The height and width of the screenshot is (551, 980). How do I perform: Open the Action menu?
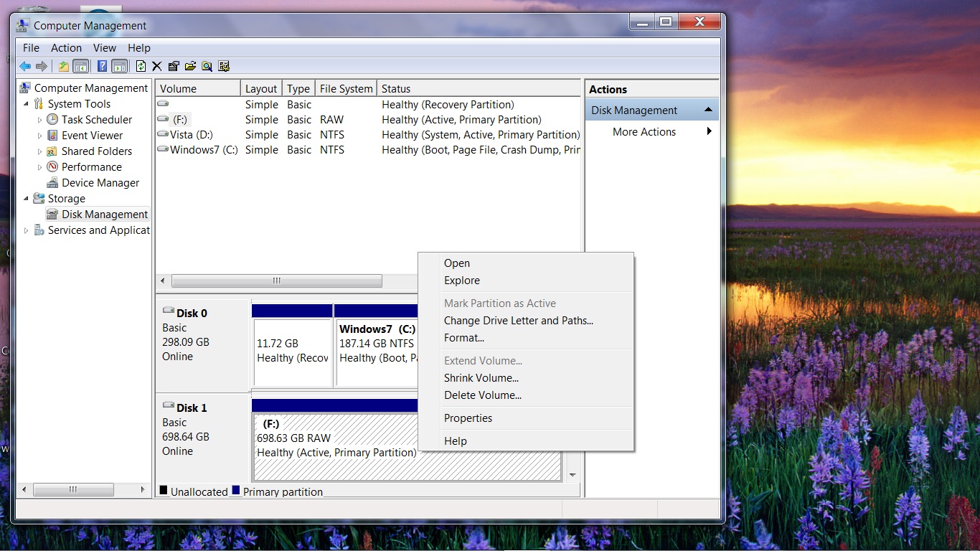(x=66, y=48)
